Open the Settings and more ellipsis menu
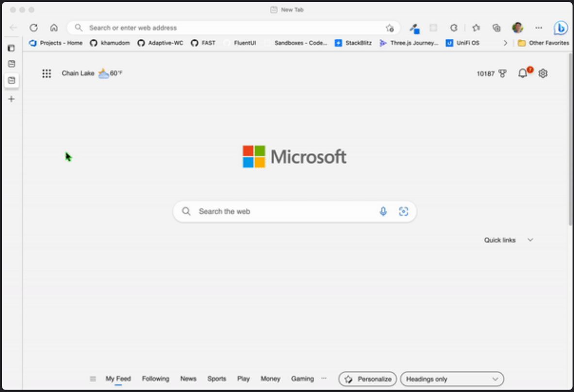The height and width of the screenshot is (392, 574). [539, 28]
